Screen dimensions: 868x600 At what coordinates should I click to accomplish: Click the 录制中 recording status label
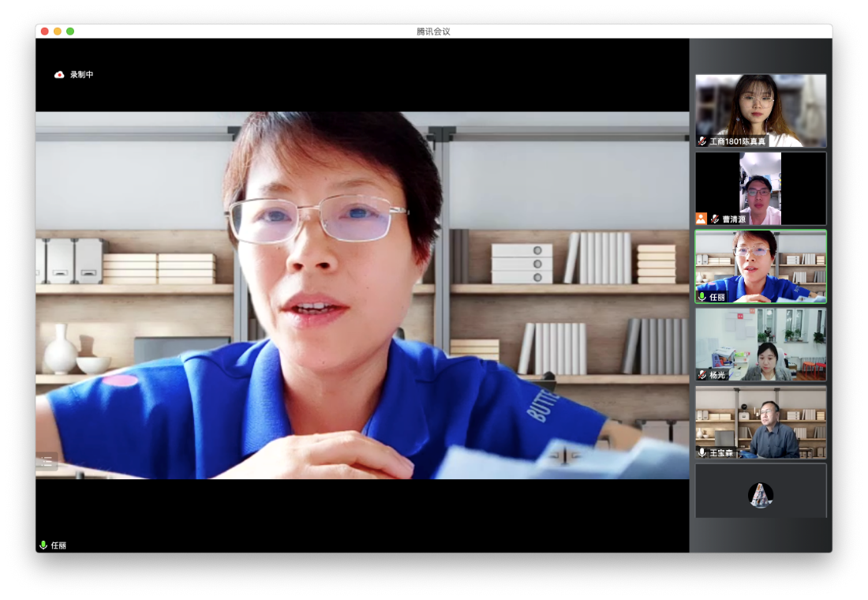pos(82,75)
